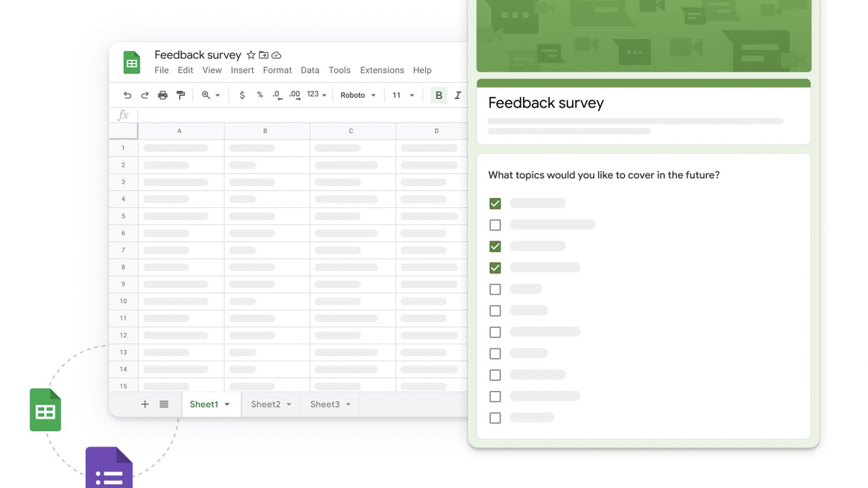This screenshot has height=488, width=868.
Task: Open the 123 number format dropdown
Action: pyautogui.click(x=314, y=95)
